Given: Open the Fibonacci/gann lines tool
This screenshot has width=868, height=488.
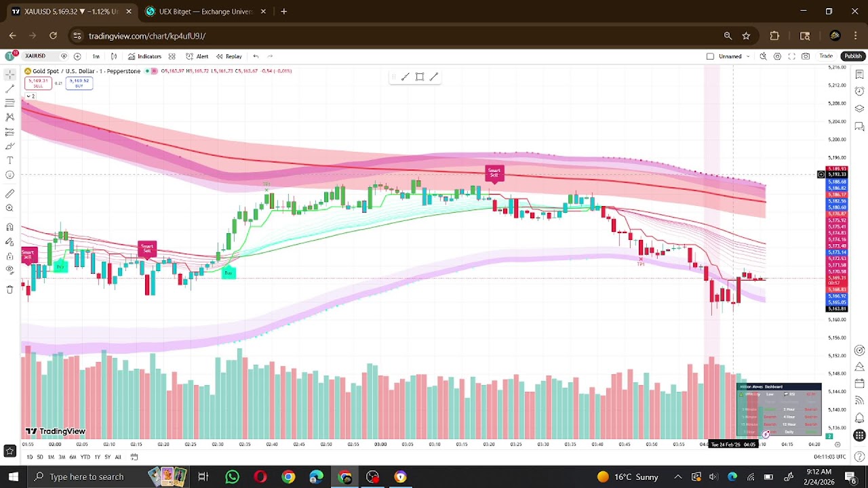Looking at the screenshot, I should point(9,103).
